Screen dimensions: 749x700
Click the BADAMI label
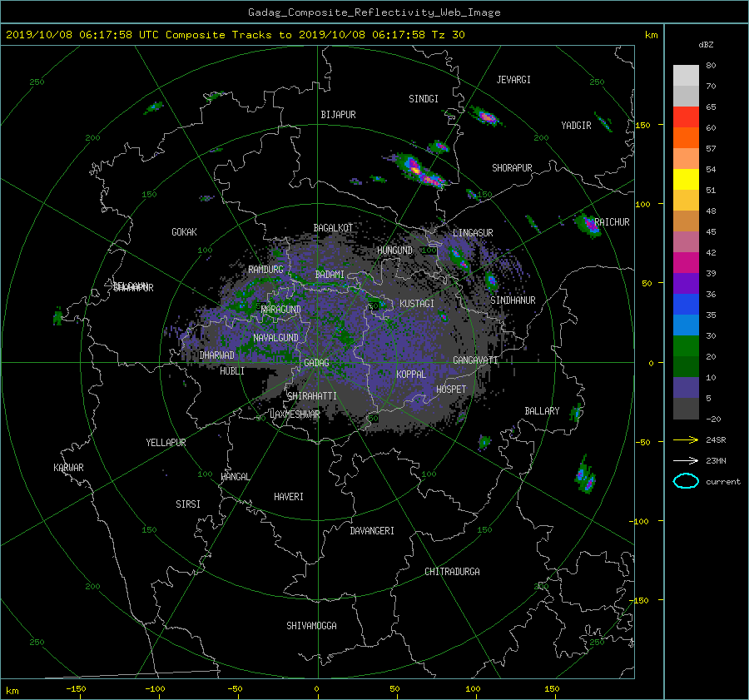pyautogui.click(x=330, y=275)
